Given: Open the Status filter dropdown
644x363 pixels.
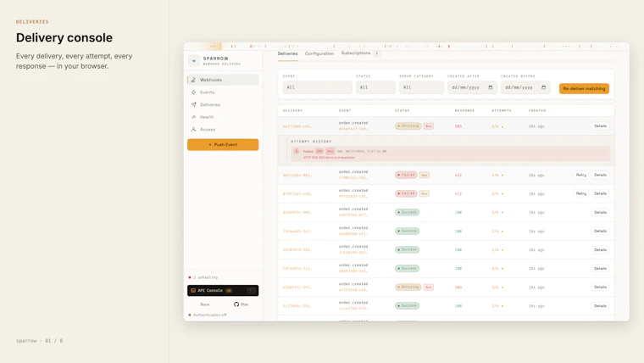Looking at the screenshot, I should [x=375, y=87].
